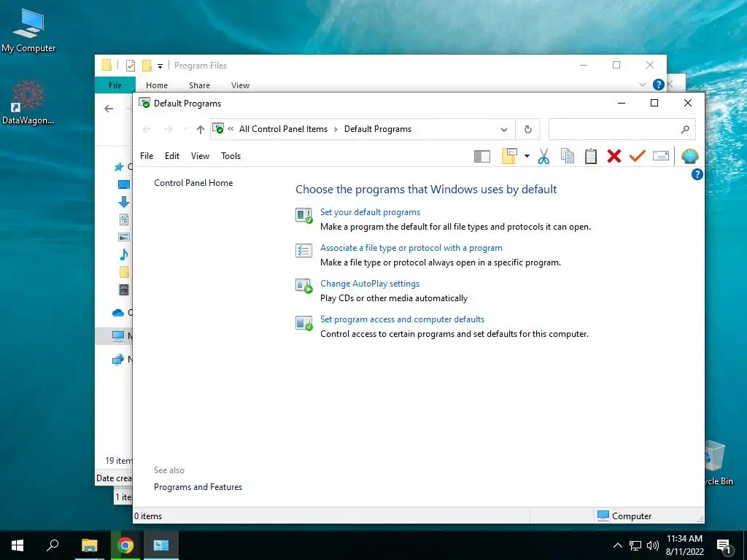The image size is (747, 560).
Task: Click the Copy icon in toolbar
Action: 567,156
